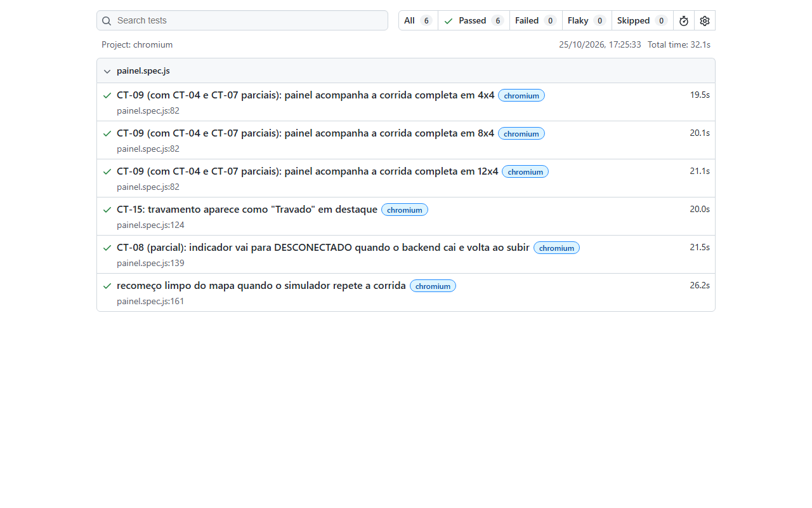Click the green check on recomeço limpo test

click(x=107, y=286)
